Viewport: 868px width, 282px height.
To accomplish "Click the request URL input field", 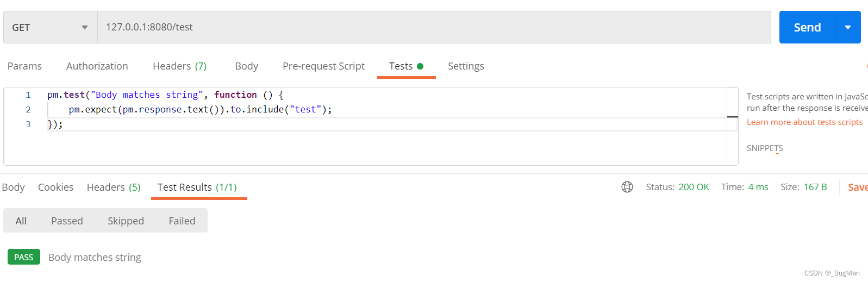I will click(434, 27).
